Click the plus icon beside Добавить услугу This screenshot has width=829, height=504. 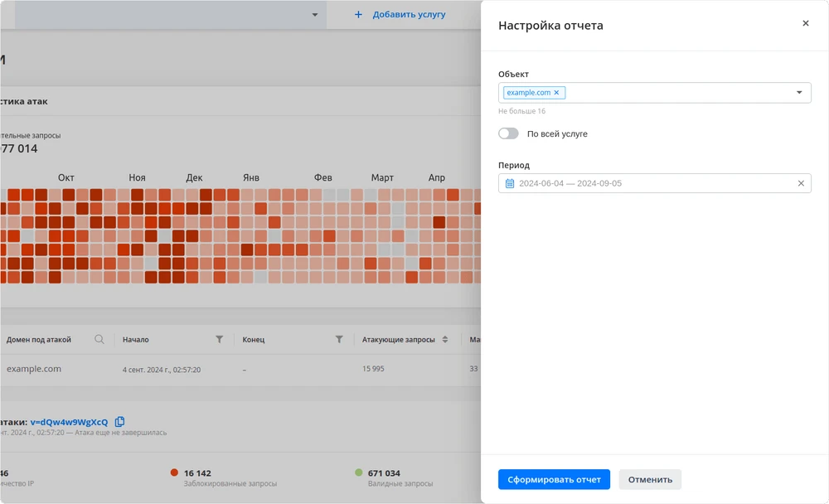(358, 14)
